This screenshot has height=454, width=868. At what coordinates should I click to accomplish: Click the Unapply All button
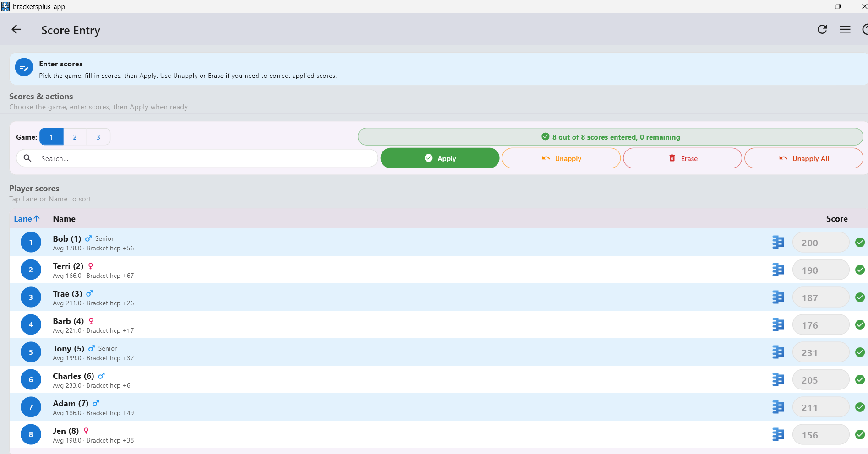[804, 158]
